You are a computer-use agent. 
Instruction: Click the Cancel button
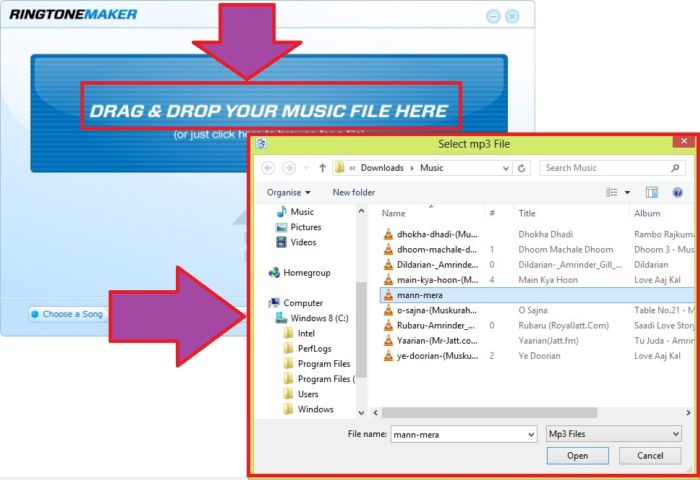point(650,456)
